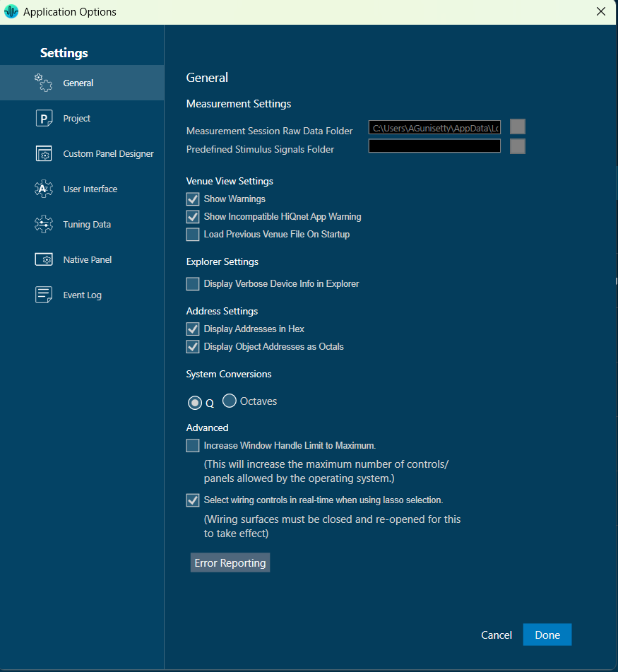Click the General settings gear icon
618x672 pixels.
tap(44, 83)
